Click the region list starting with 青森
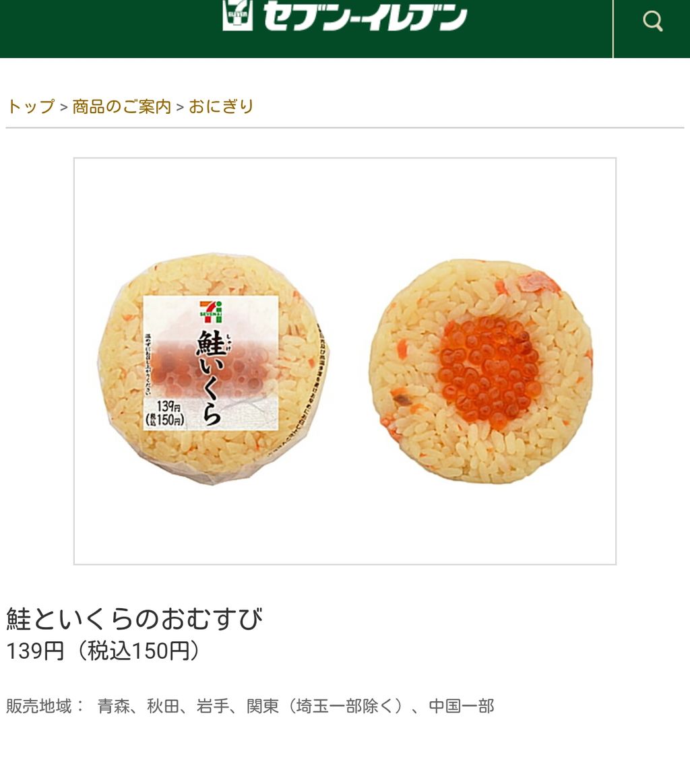This screenshot has height=784, width=690. pyautogui.click(x=296, y=706)
